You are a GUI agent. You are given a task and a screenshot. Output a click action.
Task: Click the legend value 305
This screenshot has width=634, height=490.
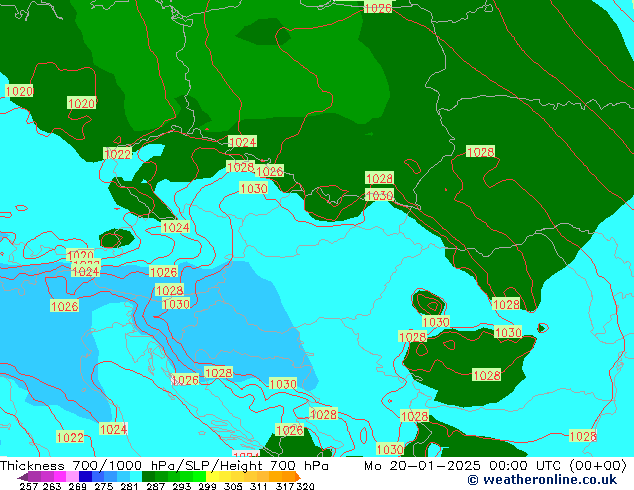coord(233,486)
